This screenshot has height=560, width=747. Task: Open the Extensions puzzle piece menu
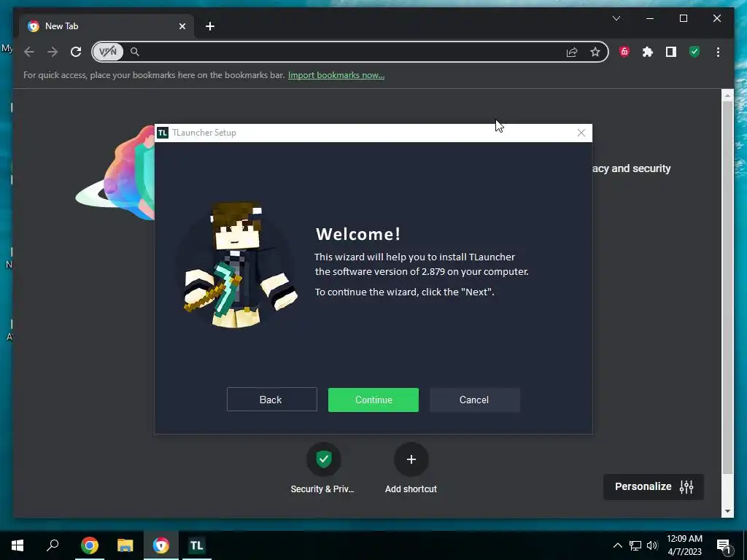pos(648,52)
